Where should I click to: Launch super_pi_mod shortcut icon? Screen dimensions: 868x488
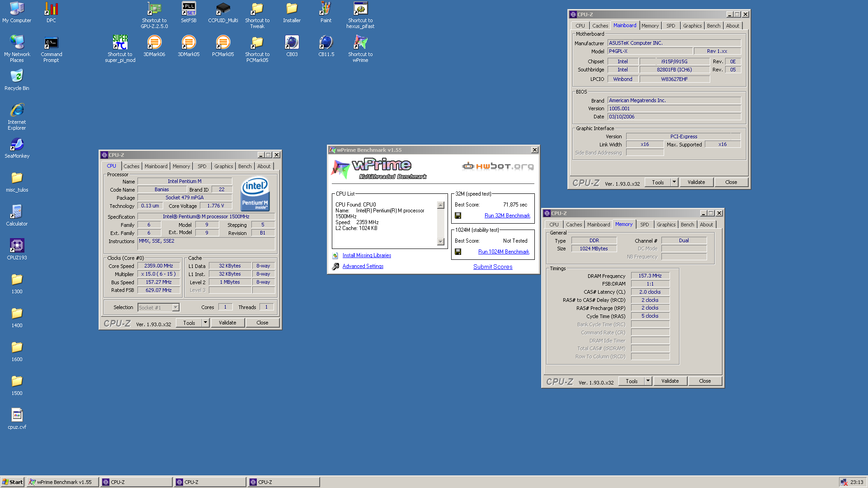point(120,49)
